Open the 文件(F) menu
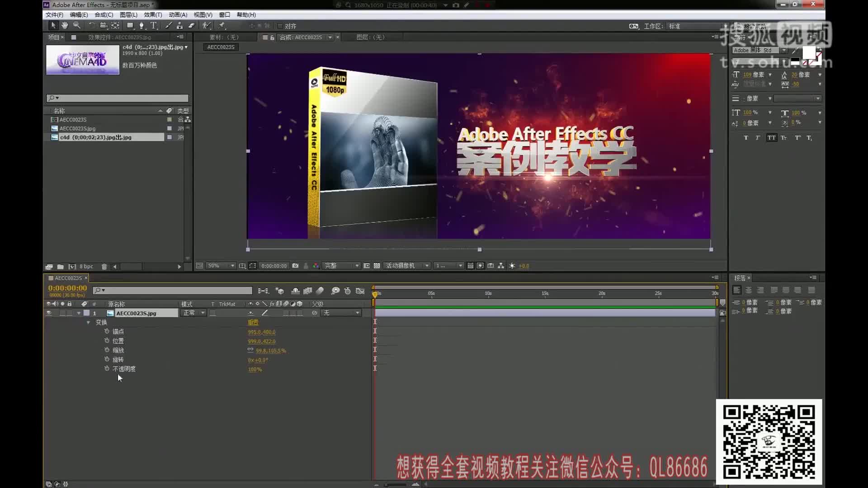This screenshot has height=488, width=868. click(54, 15)
